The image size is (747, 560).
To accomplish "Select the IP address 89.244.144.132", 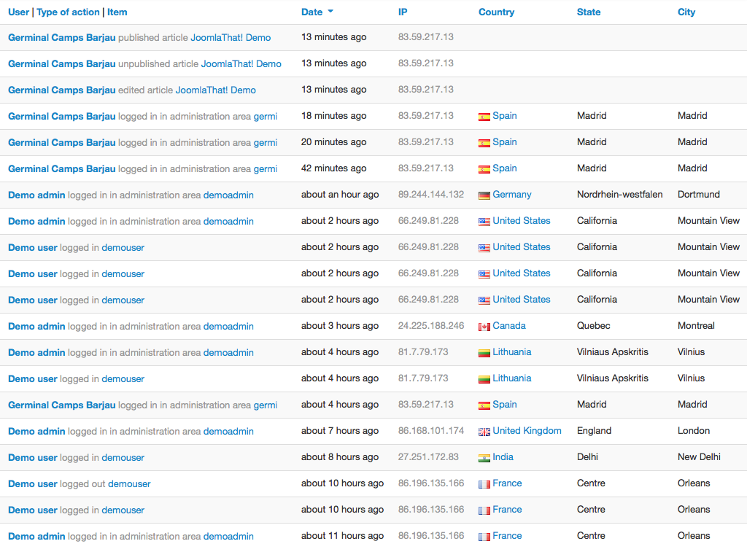I will [430, 194].
